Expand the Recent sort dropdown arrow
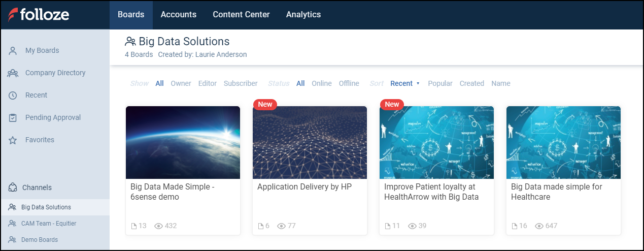The width and height of the screenshot is (644, 251). pyautogui.click(x=418, y=84)
